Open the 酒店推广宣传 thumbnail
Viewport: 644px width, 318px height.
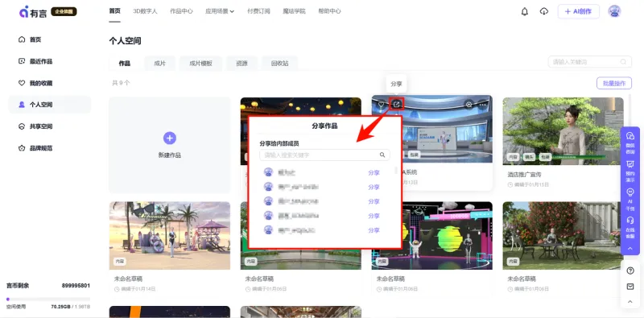pyautogui.click(x=563, y=131)
